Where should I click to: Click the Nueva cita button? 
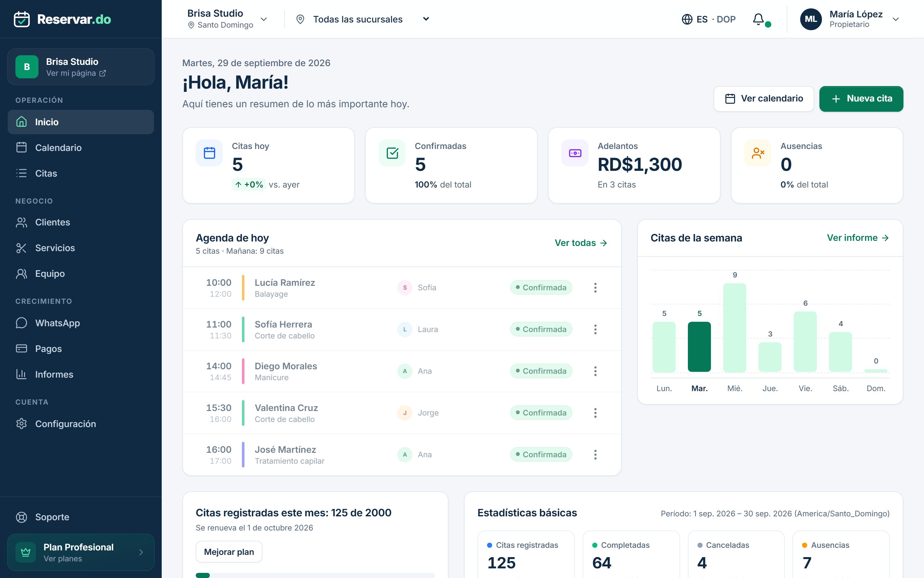[x=861, y=99]
